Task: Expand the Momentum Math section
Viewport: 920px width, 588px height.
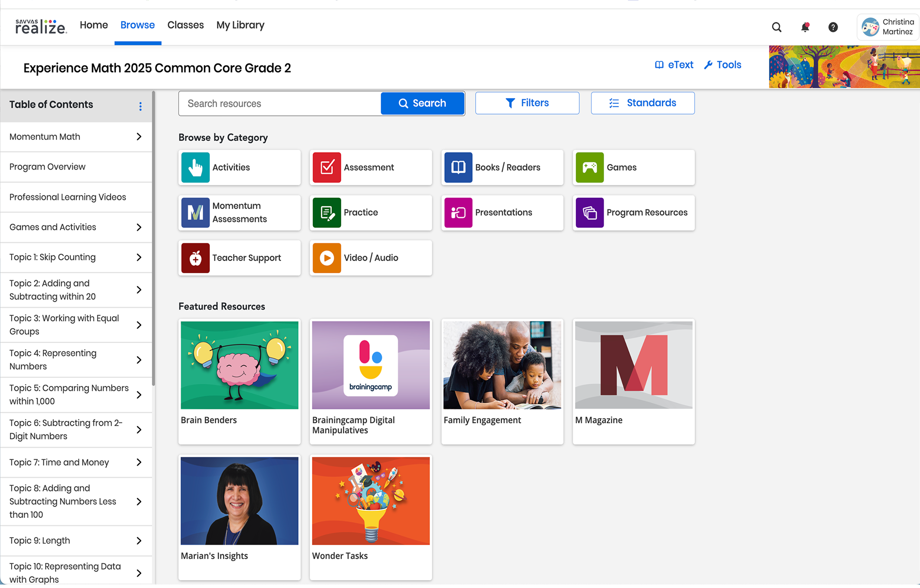Action: 139,137
